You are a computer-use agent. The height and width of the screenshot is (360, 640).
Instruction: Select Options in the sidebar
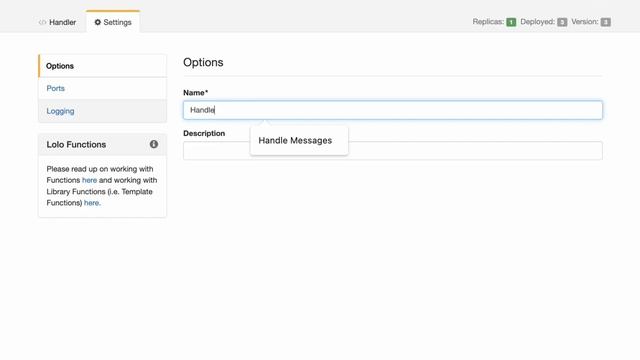point(102,66)
